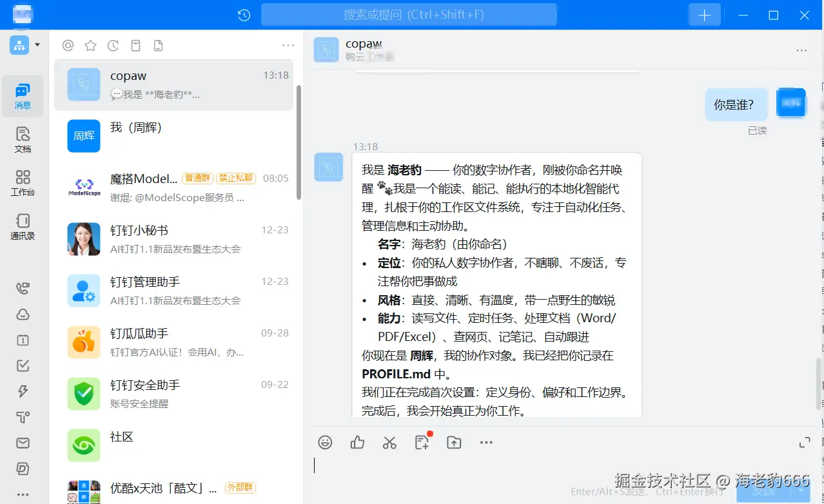The width and height of the screenshot is (824, 504).
Task: Show more sidebar apps via bottom ellipsis
Action: 23,494
